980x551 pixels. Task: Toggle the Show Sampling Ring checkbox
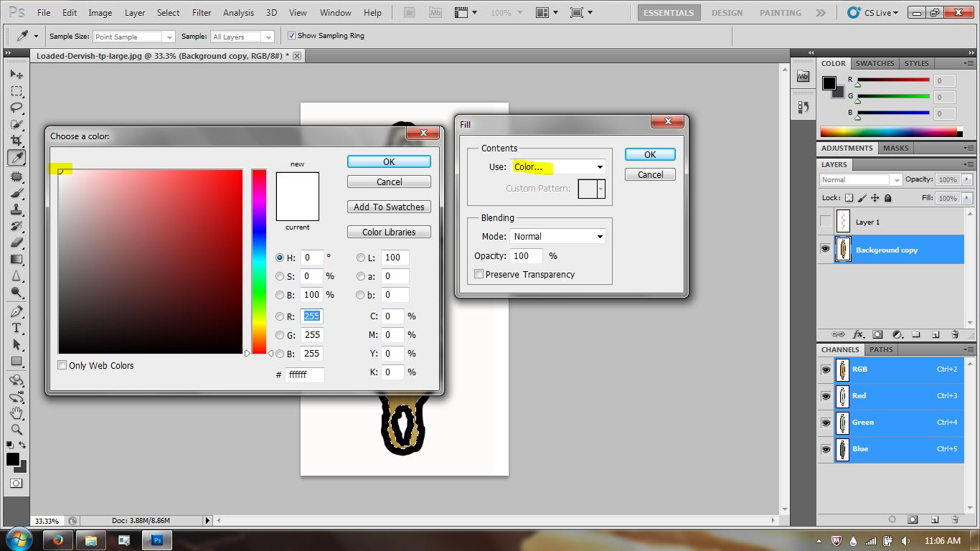pyautogui.click(x=291, y=36)
